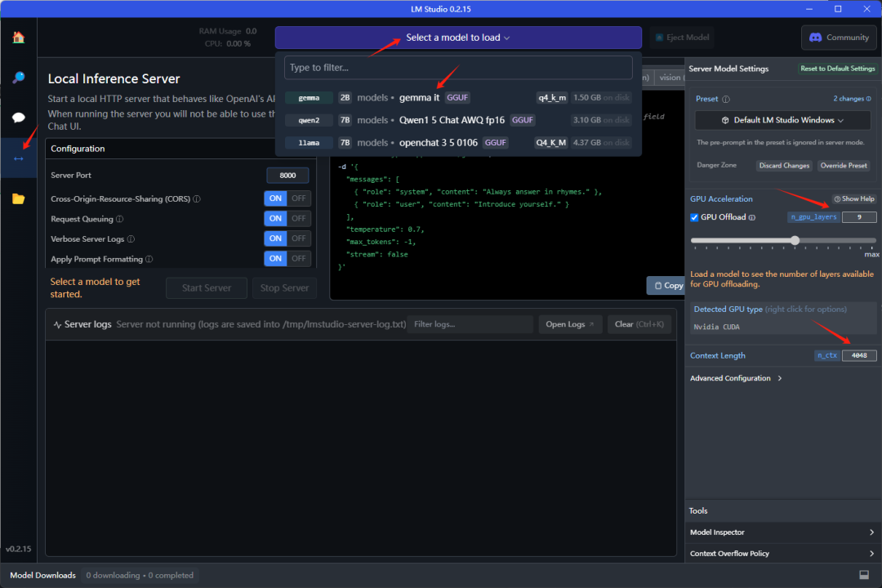Open the AI Chat bubble icon

tap(19, 118)
